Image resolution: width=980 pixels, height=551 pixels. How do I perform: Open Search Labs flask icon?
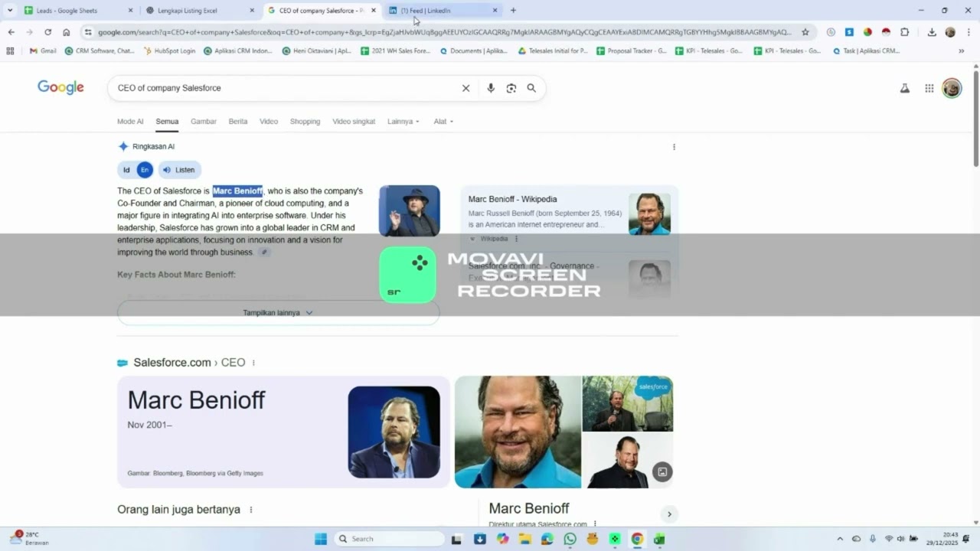[x=904, y=88]
